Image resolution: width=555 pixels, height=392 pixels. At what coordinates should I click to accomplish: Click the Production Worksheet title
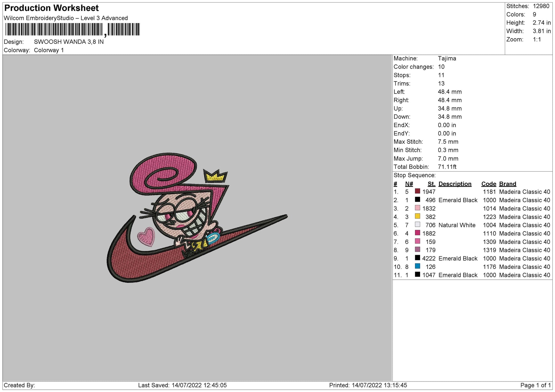pyautogui.click(x=52, y=8)
